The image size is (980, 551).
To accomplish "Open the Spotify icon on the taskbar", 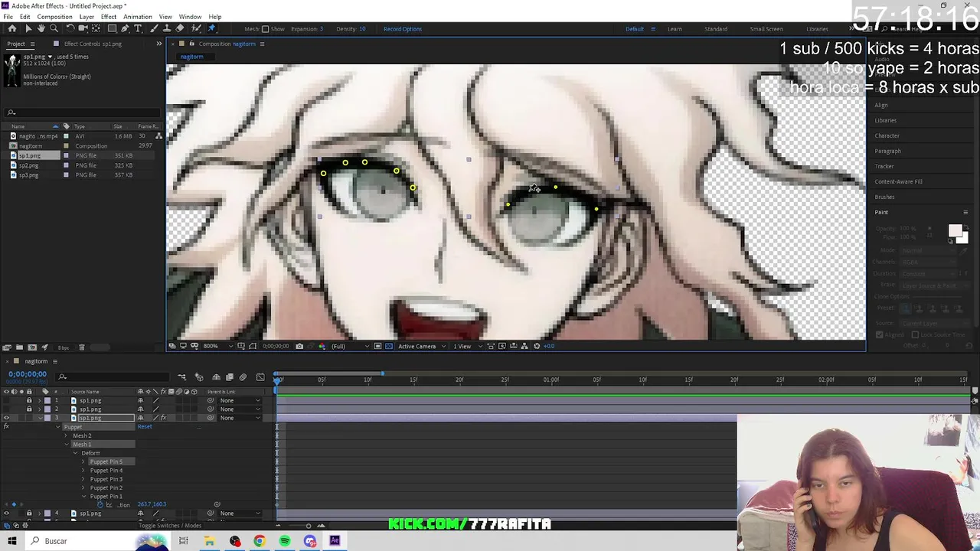I will pyautogui.click(x=285, y=541).
